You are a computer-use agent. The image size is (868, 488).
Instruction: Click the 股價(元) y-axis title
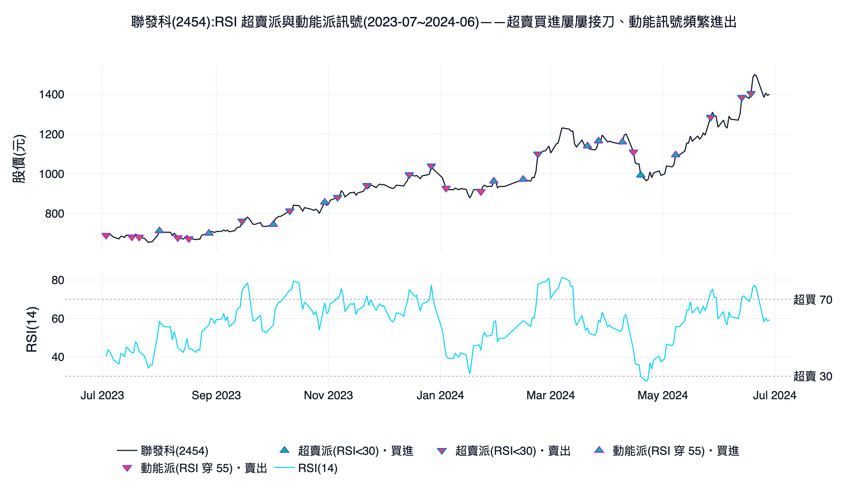19,159
